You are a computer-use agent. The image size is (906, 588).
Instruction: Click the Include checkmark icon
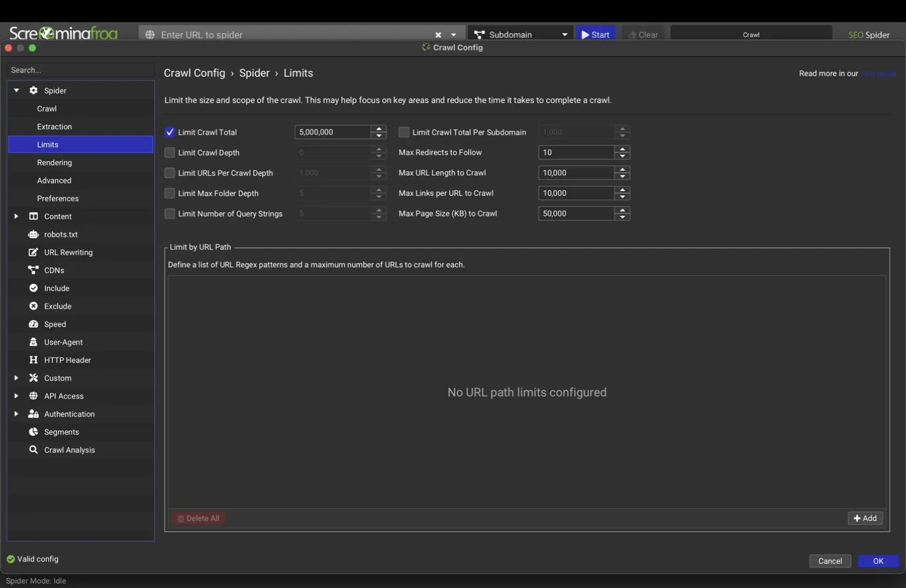tap(33, 288)
